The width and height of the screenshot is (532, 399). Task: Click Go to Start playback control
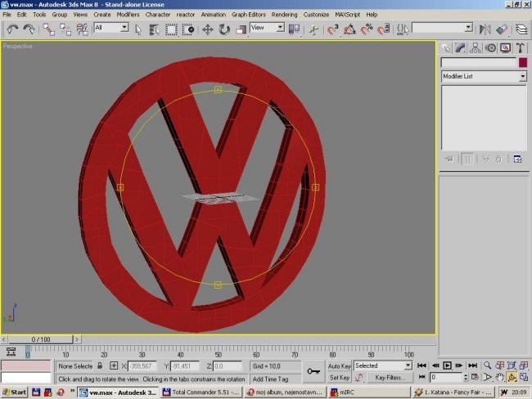coord(422,365)
